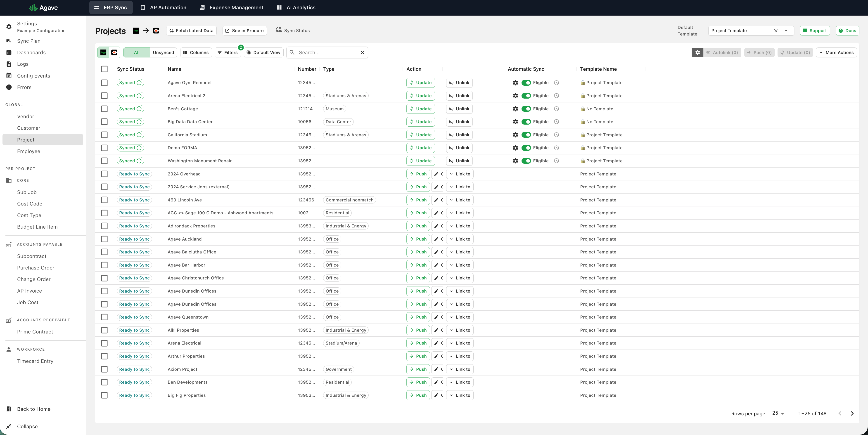Open Settings gear in sidebar
Viewport: 868px width, 435px height.
9,27
